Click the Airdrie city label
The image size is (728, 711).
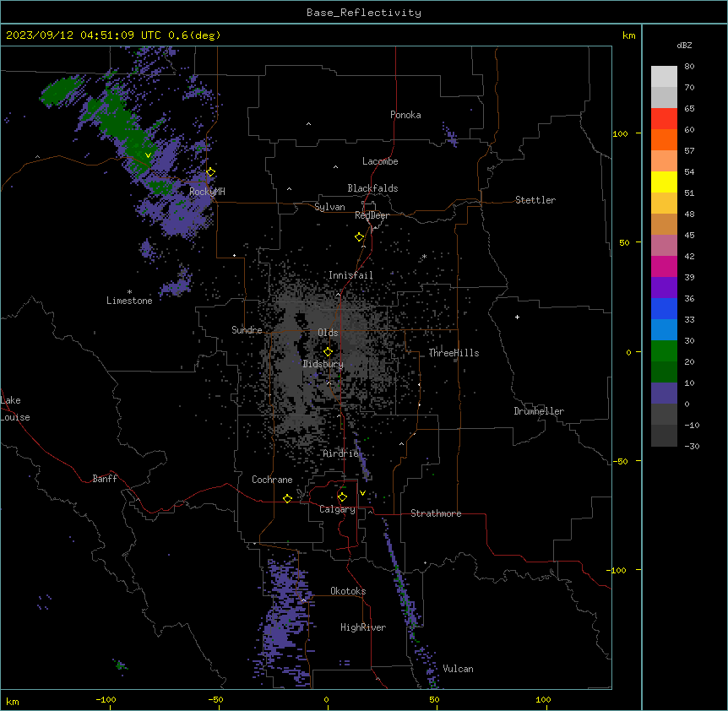click(x=341, y=453)
